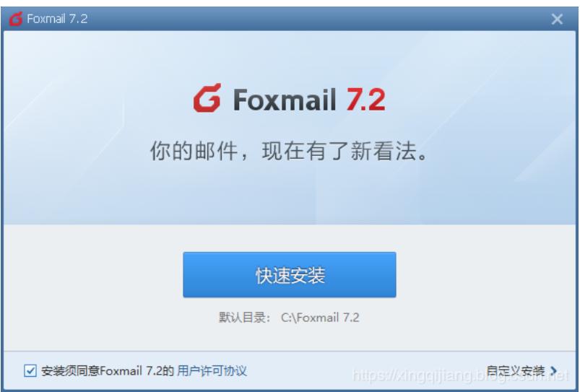580x392 pixels.
Task: Click the xingqijiang blog watermark URL
Action: pyautogui.click(x=461, y=375)
